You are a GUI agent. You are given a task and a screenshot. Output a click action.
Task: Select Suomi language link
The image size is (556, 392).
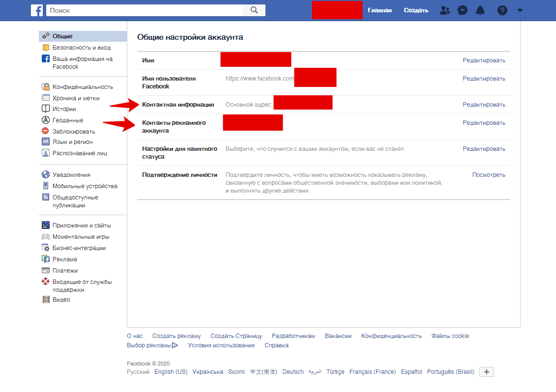(x=236, y=372)
